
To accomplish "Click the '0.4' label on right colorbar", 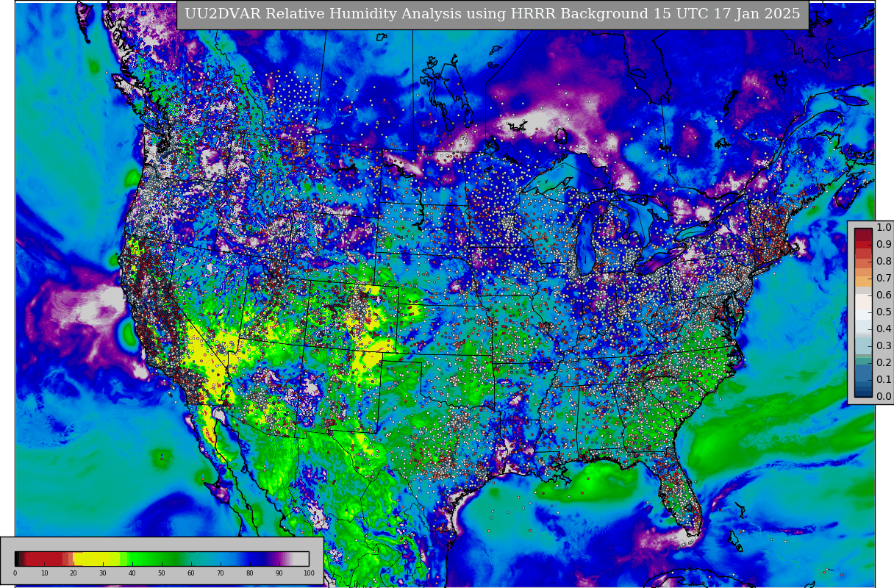I will (884, 329).
